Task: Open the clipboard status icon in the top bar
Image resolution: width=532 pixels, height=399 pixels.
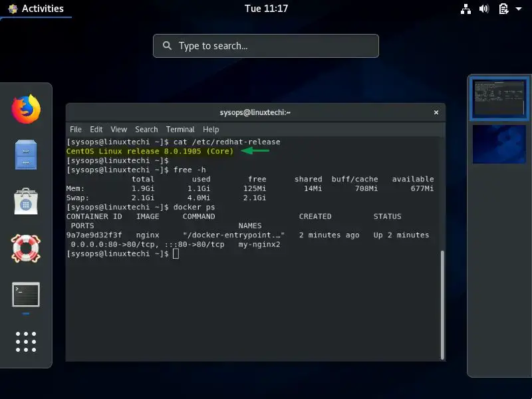Action: [503, 9]
